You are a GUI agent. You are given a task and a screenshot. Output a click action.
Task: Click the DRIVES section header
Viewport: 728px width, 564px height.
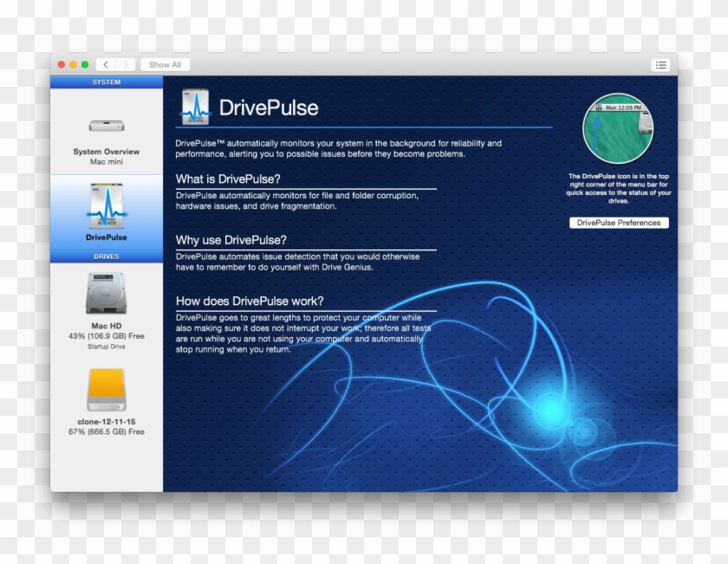(x=107, y=256)
